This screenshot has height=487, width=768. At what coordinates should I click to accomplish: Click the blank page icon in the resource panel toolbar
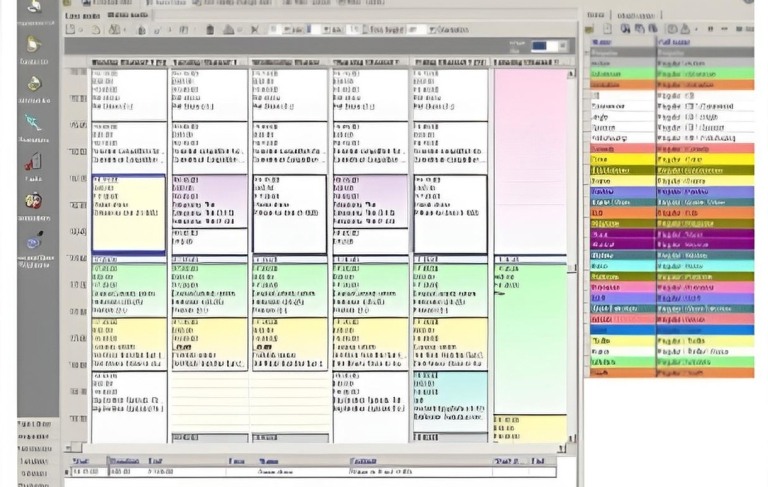click(x=607, y=29)
